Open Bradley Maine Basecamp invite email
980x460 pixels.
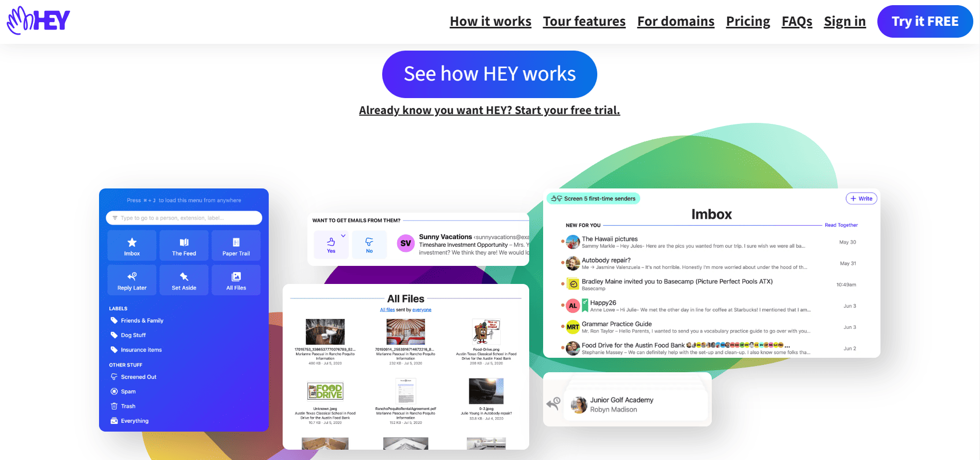(x=709, y=284)
